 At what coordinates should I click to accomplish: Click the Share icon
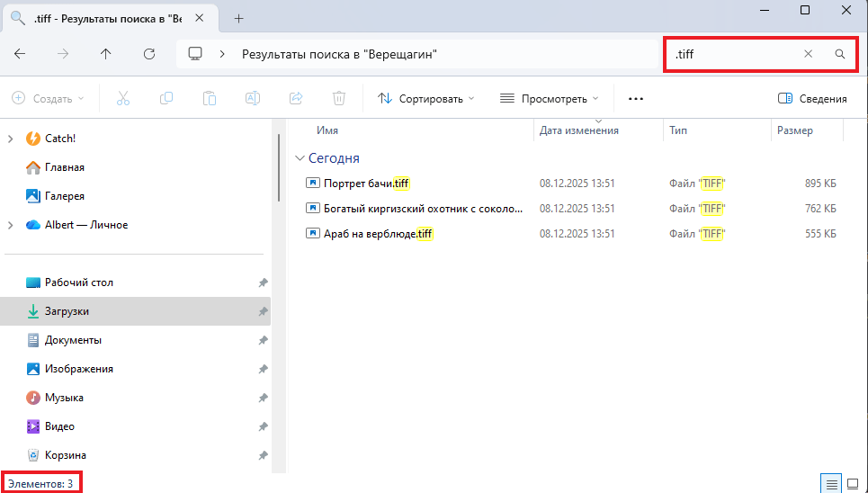[x=296, y=99]
